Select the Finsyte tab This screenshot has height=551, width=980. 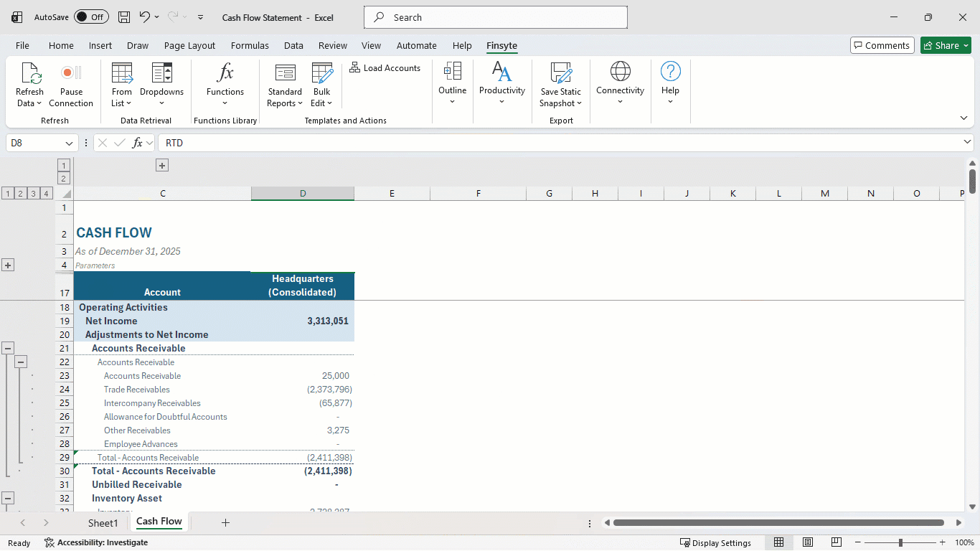[501, 45]
